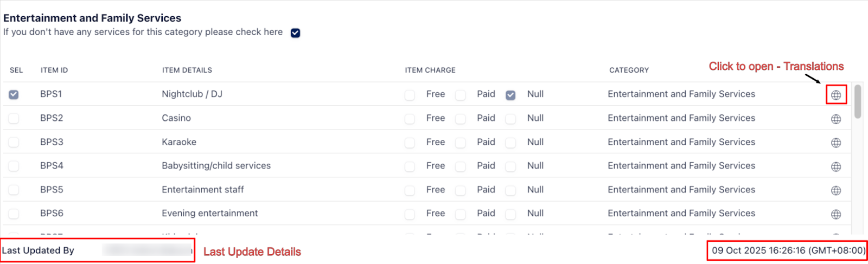Click the Last Updated By name field
The image size is (868, 264).
[147, 250]
